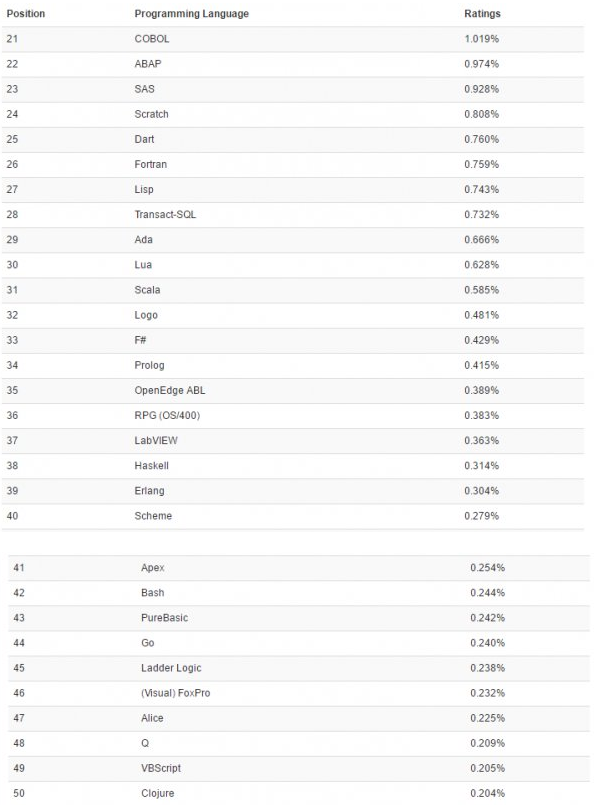The image size is (600, 805).
Task: Select Clojure at position 50
Action: point(158,793)
